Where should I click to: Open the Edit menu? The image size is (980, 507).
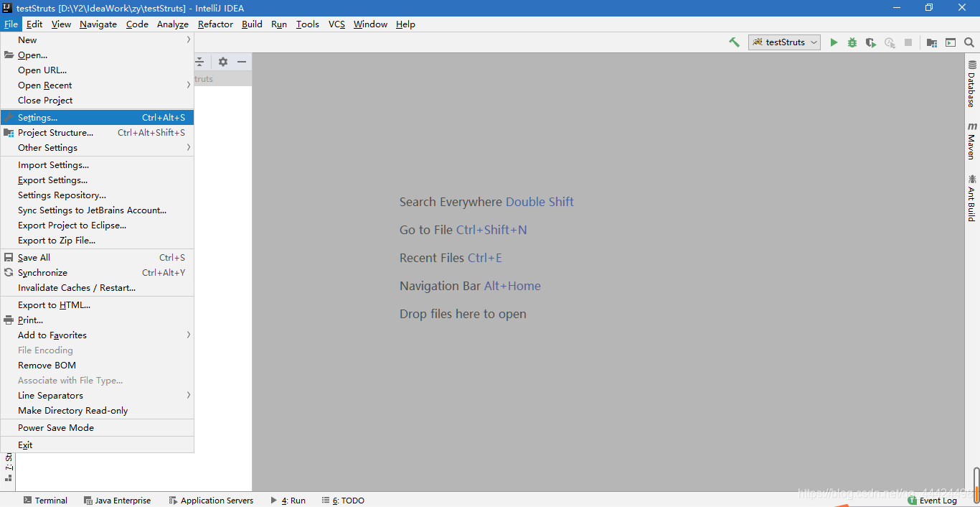tap(34, 24)
